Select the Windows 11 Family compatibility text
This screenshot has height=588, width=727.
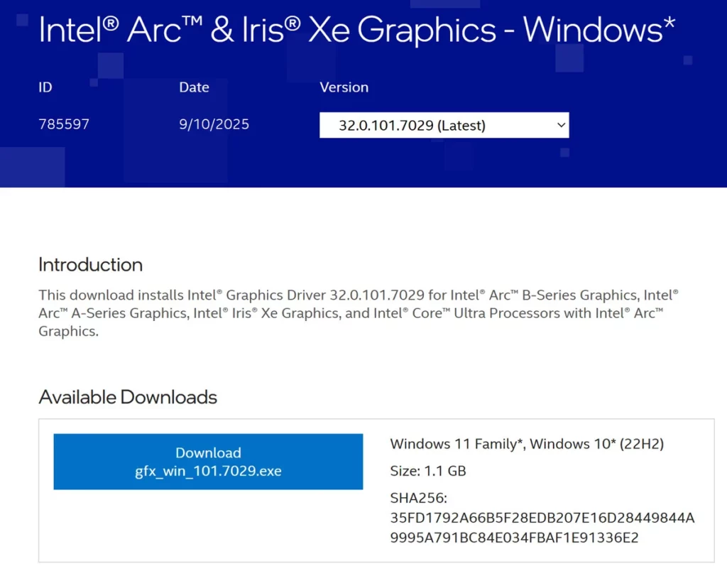click(x=528, y=443)
